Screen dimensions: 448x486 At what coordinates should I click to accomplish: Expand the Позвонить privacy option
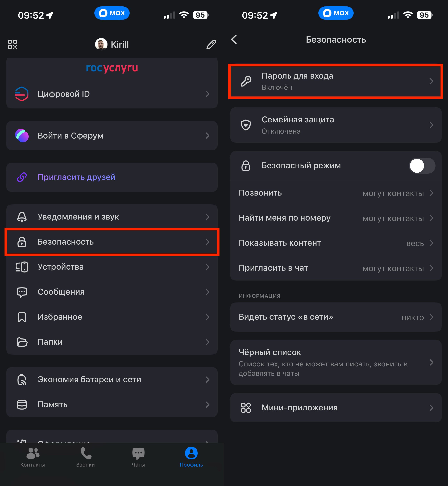[336, 193]
